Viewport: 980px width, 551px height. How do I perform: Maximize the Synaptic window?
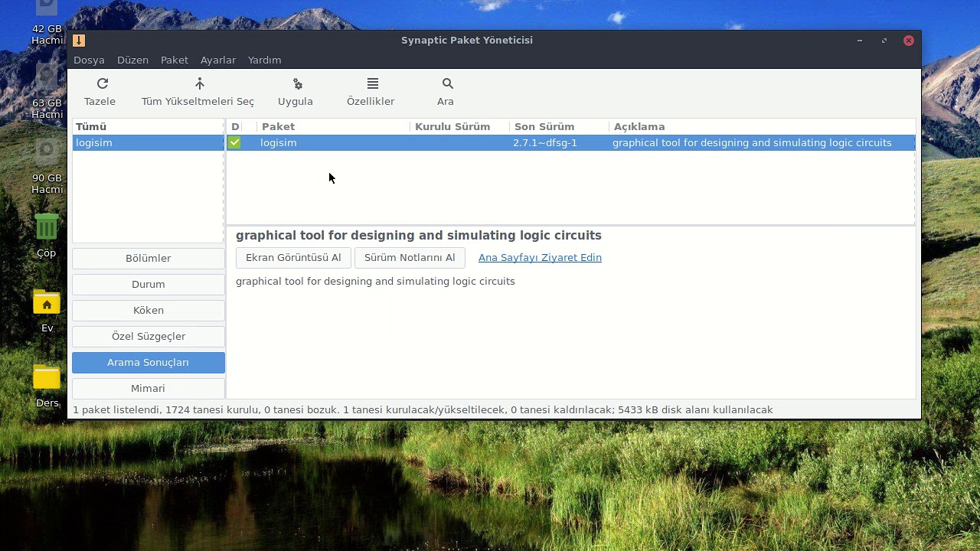884,41
